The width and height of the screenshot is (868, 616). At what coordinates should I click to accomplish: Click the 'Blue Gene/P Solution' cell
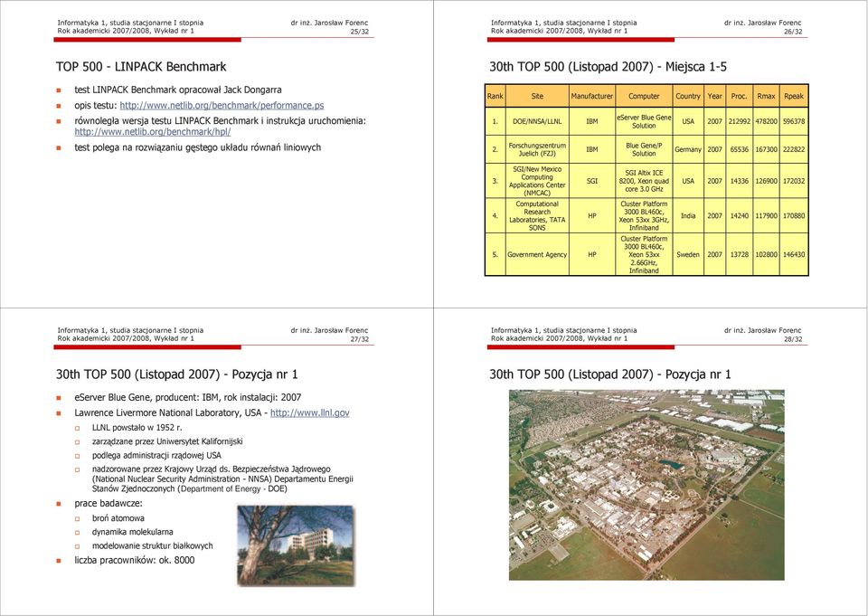click(x=644, y=149)
